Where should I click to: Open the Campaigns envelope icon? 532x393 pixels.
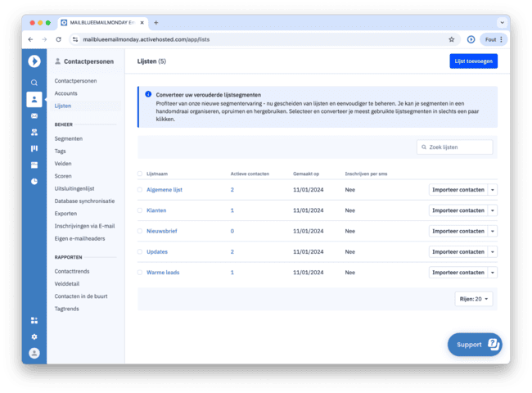pos(34,115)
